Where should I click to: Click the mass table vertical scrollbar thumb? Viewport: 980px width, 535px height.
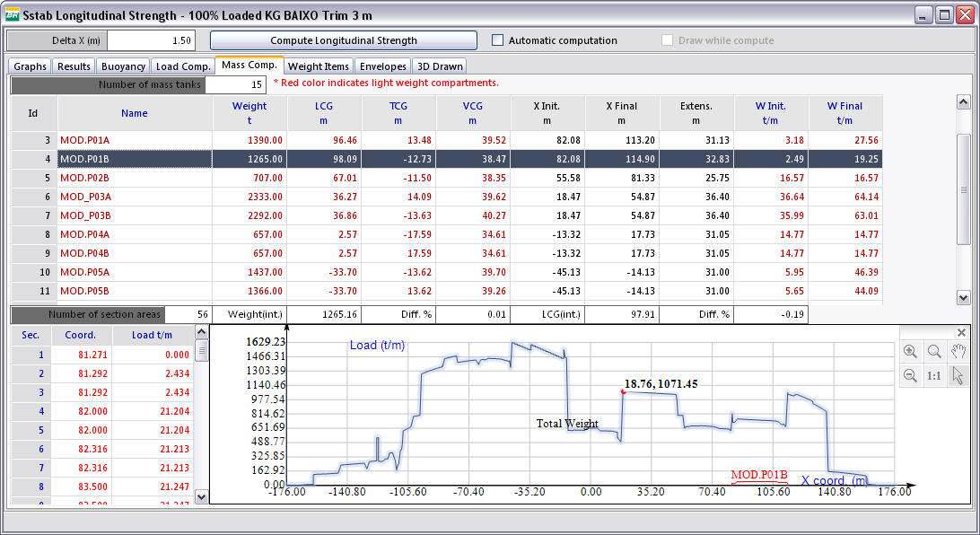(x=963, y=189)
